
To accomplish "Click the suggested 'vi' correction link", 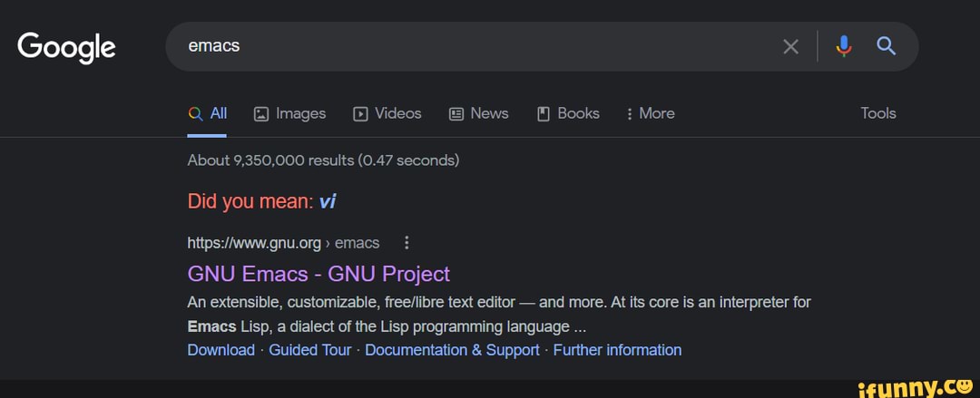I will [328, 201].
